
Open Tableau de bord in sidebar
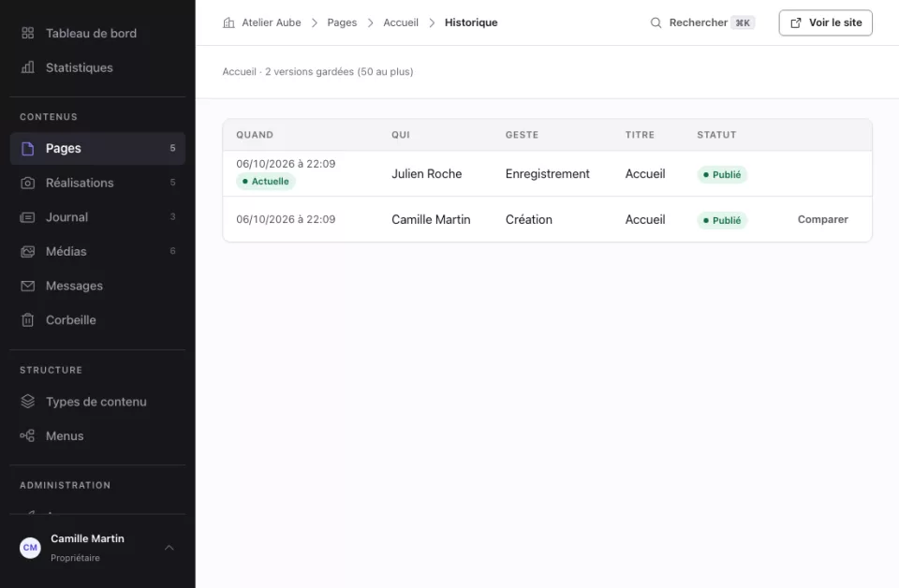coord(97,34)
